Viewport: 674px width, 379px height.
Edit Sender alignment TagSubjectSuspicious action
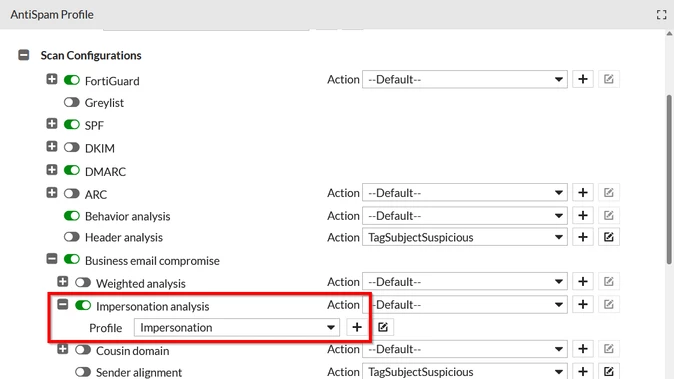(x=609, y=371)
